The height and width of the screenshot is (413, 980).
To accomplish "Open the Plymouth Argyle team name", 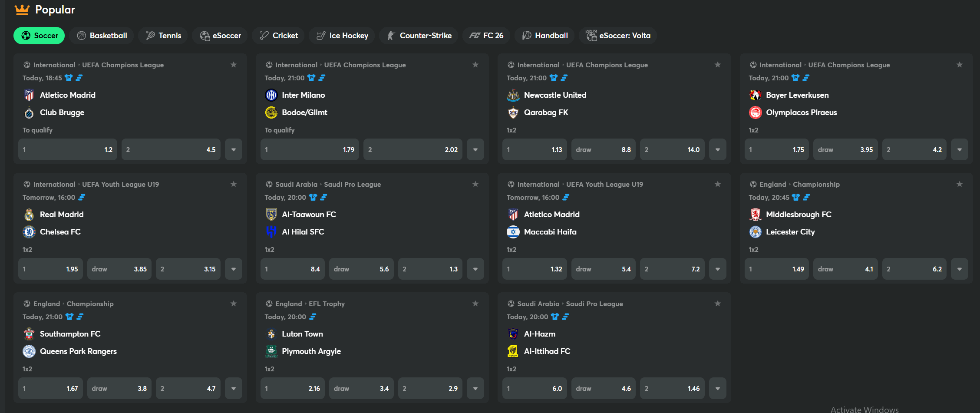I will [311, 351].
